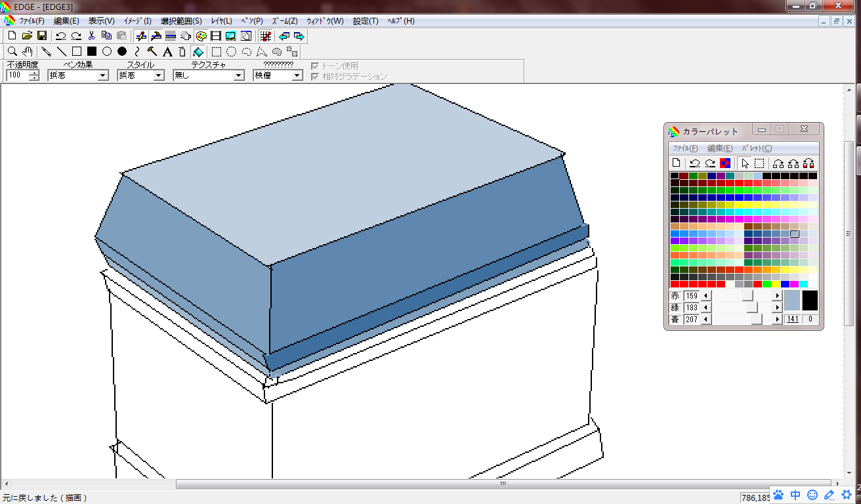
Task: Toggle pointer mode in color palette toolbar
Action: point(745,163)
